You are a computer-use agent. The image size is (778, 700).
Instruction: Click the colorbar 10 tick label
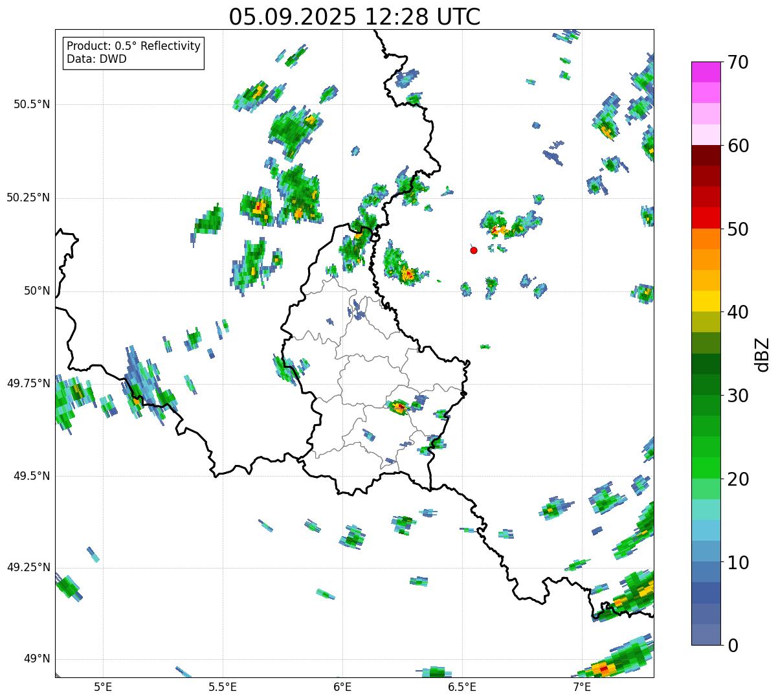(x=738, y=562)
